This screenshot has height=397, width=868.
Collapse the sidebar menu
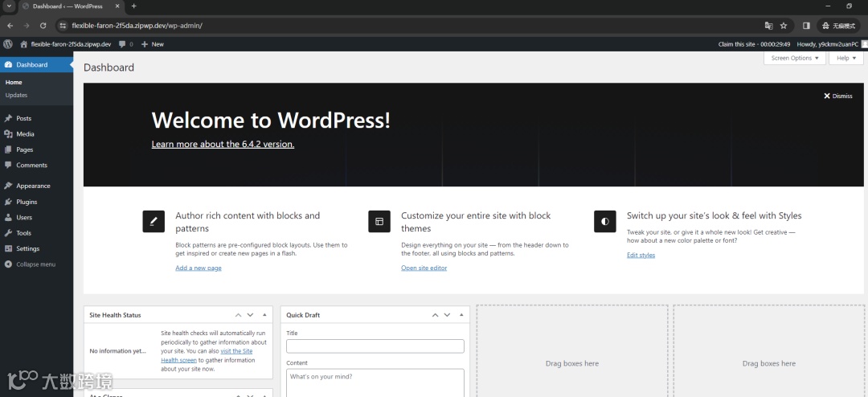coord(31,264)
